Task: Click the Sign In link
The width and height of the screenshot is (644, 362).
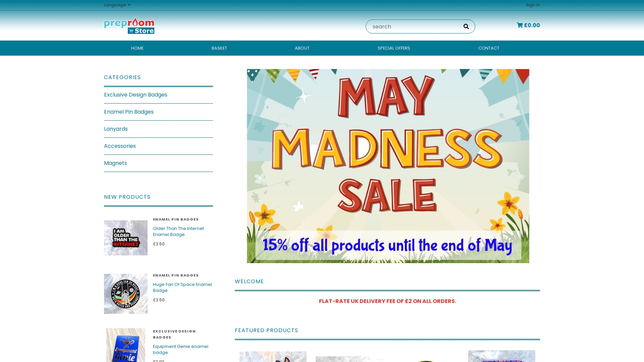Action: pos(533,5)
